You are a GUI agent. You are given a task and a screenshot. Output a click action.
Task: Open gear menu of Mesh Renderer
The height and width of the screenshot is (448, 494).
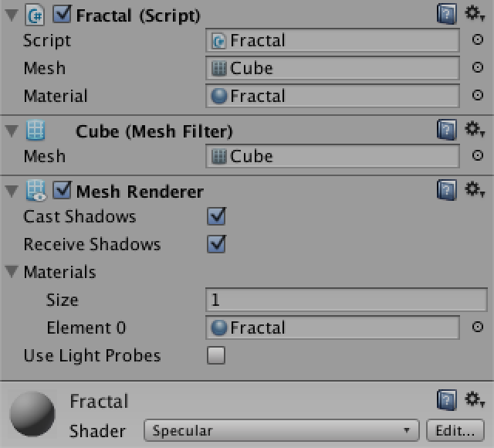[x=475, y=190]
